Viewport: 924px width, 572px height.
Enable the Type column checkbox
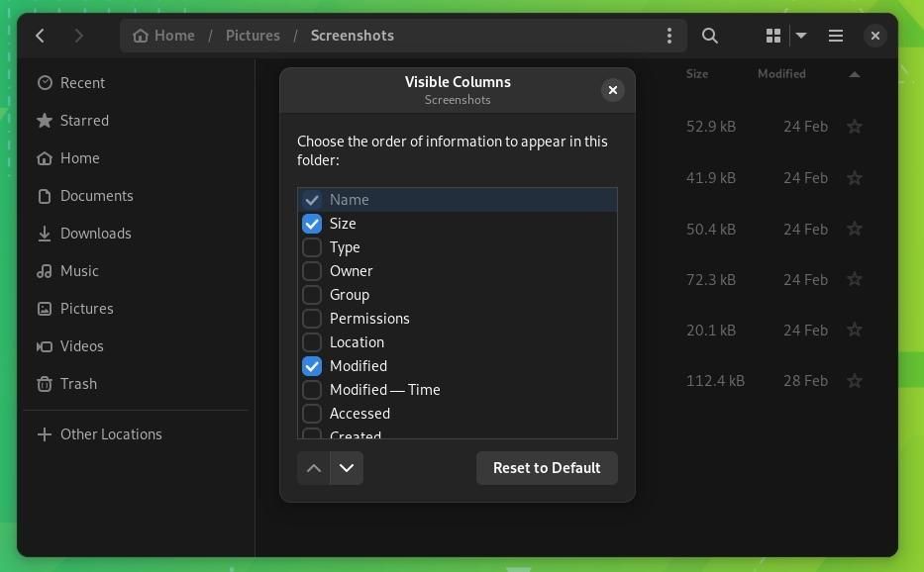point(312,247)
